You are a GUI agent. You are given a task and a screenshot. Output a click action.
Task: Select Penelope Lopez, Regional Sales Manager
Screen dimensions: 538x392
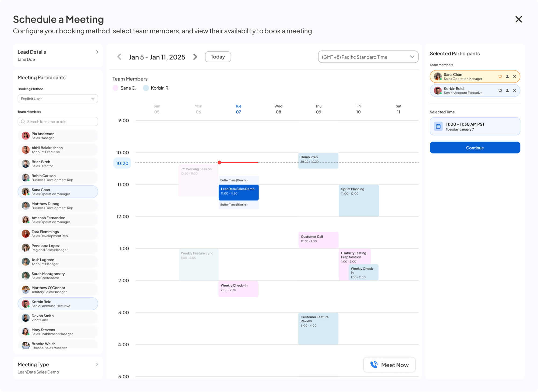[58, 248]
